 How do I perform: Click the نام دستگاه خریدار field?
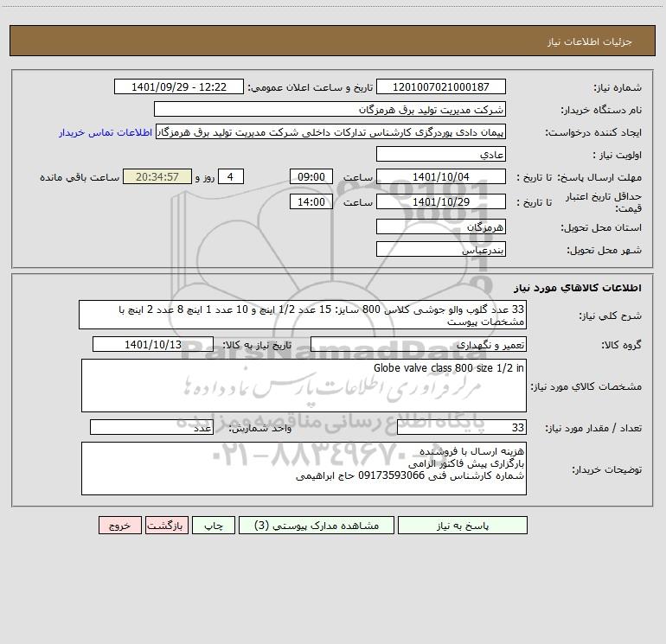[330, 110]
